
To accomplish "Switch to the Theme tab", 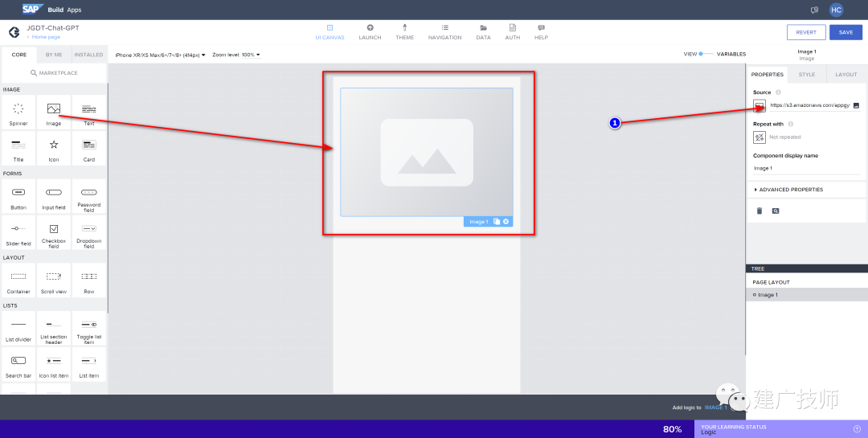I will (404, 32).
